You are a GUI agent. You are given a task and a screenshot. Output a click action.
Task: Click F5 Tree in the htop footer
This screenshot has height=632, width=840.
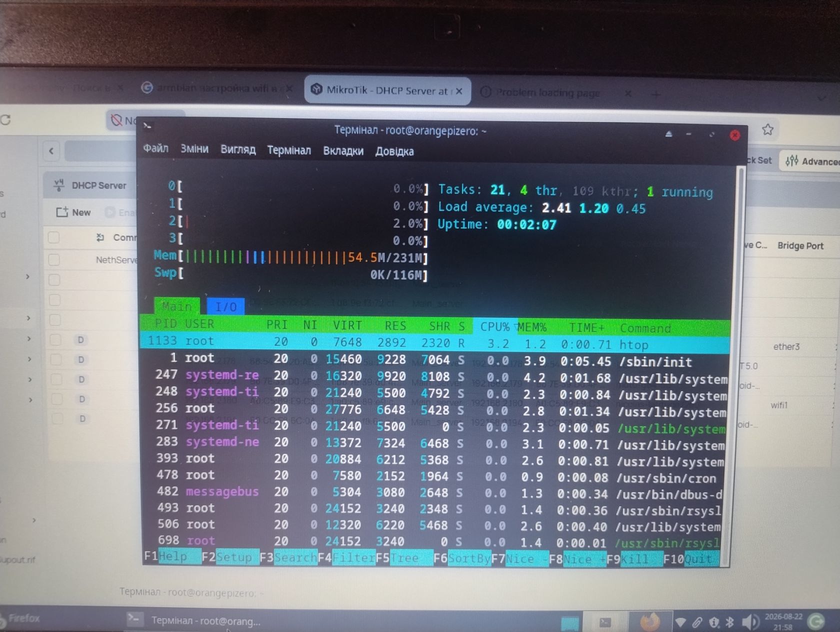point(404,558)
